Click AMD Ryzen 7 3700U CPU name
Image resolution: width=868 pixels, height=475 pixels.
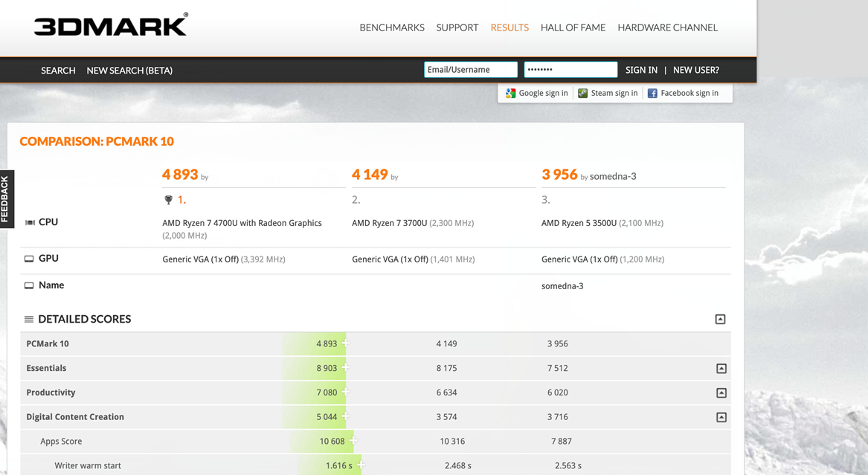pyautogui.click(x=390, y=223)
